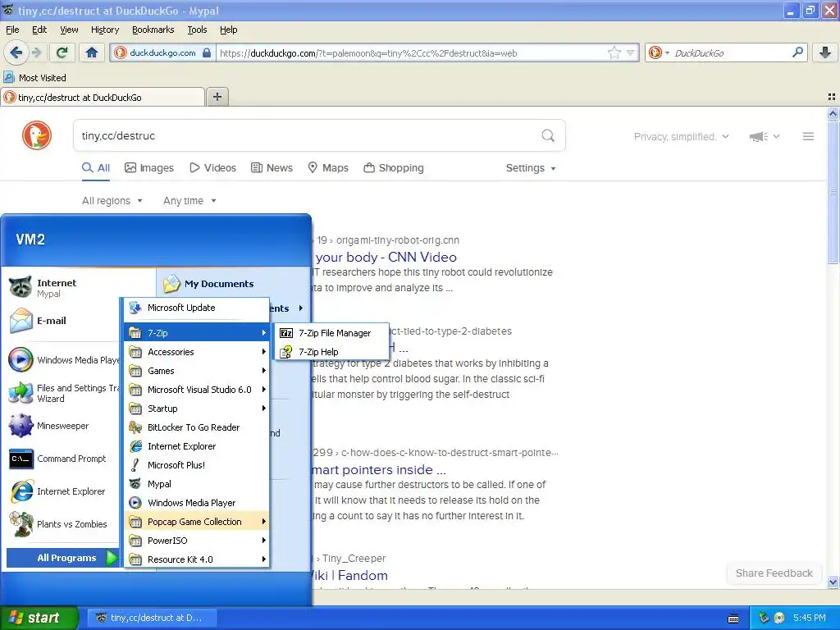
Task: Click the forward navigation arrow
Action: point(37,52)
